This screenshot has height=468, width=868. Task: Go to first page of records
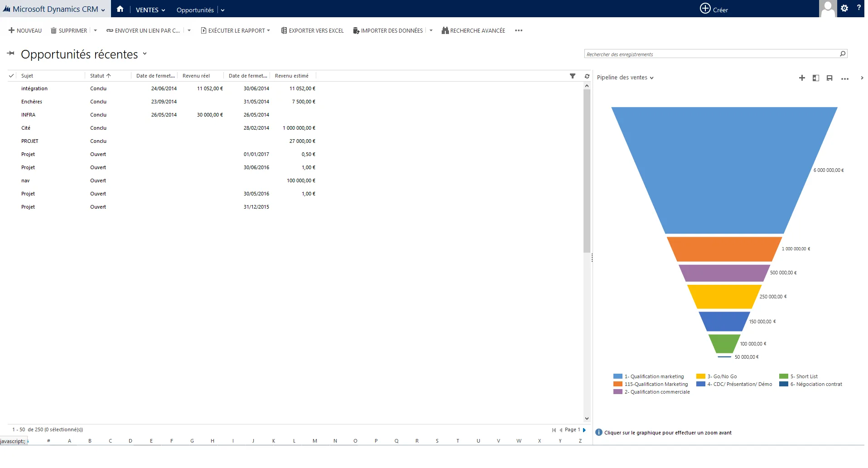coord(554,430)
